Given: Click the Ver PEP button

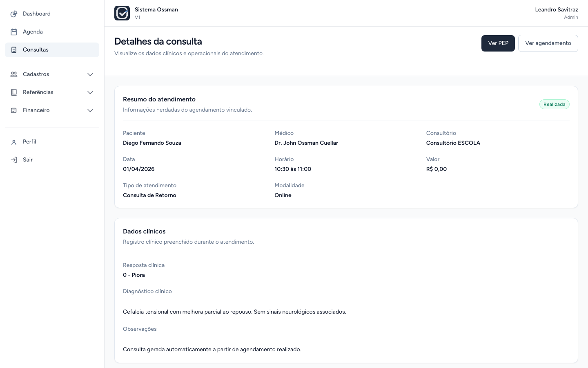Looking at the screenshot, I should pyautogui.click(x=498, y=43).
